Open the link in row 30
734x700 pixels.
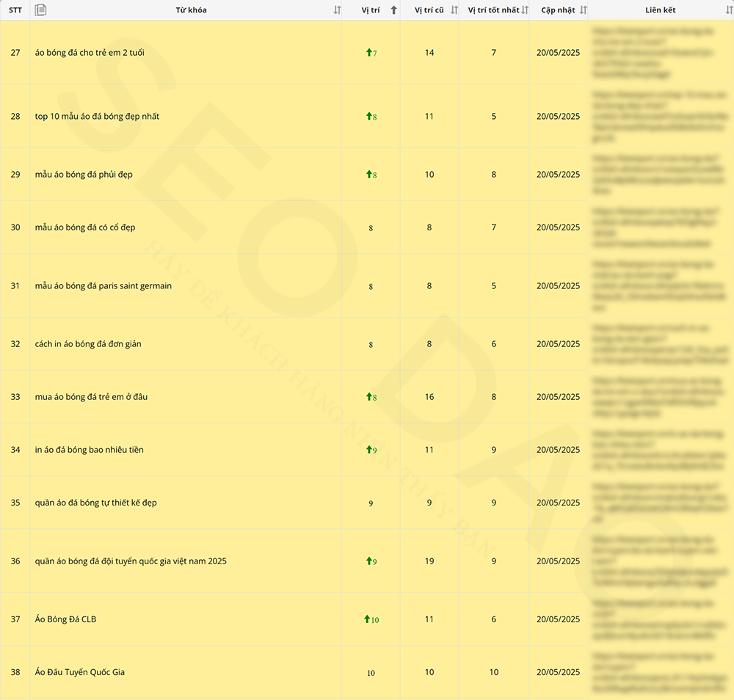661,227
